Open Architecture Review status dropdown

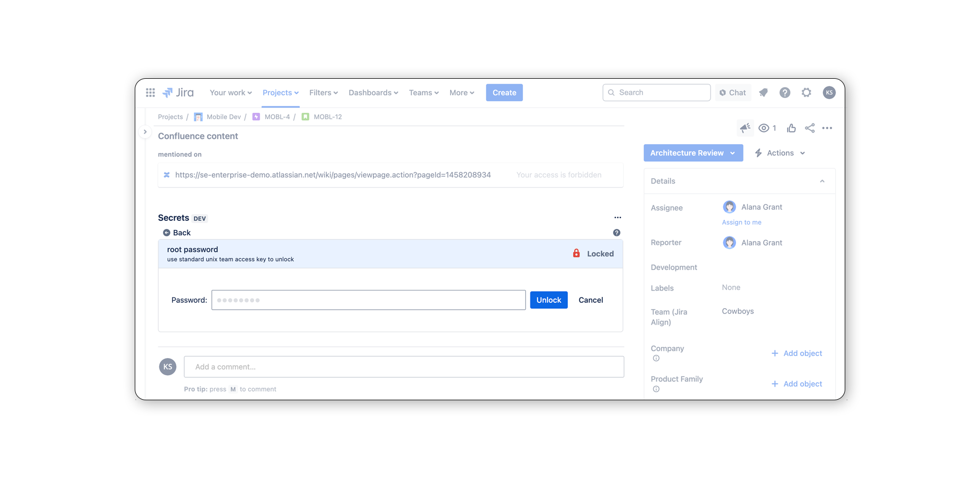click(693, 153)
